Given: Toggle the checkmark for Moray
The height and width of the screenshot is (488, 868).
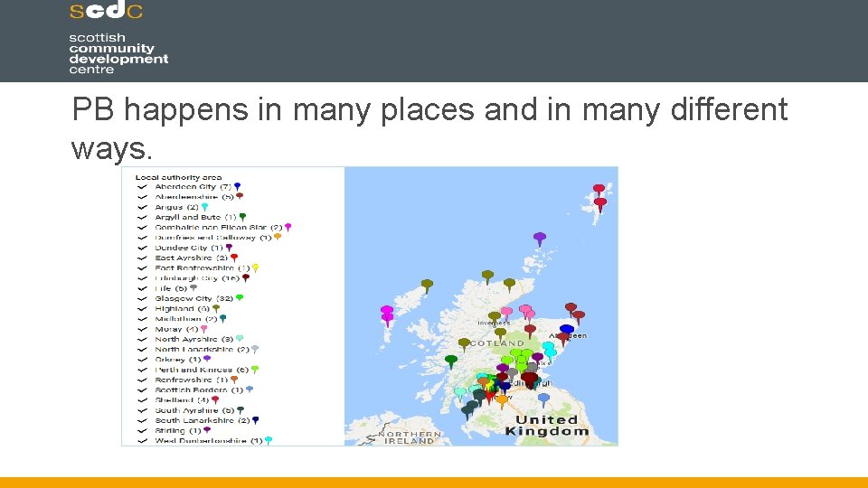Looking at the screenshot, I should pyautogui.click(x=142, y=329).
